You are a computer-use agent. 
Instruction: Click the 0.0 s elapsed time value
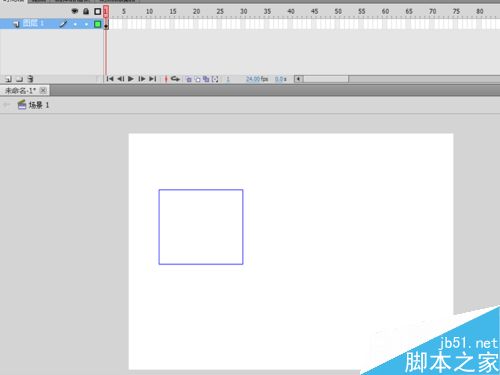[281, 79]
